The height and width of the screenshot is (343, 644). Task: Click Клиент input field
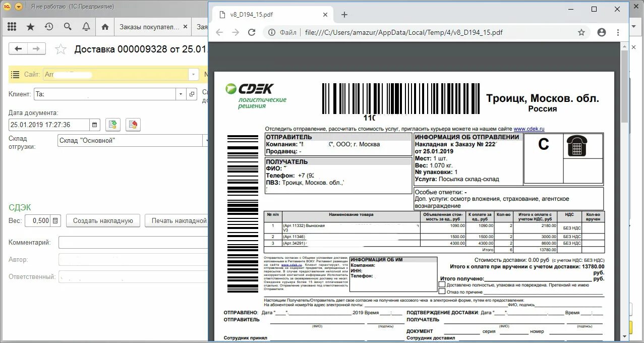pos(105,94)
